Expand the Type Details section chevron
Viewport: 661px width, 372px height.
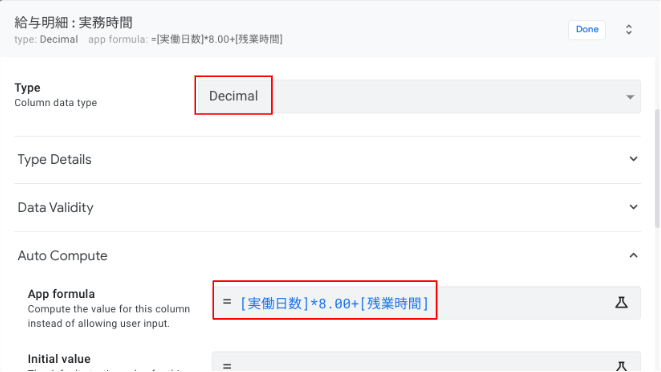[x=633, y=159]
